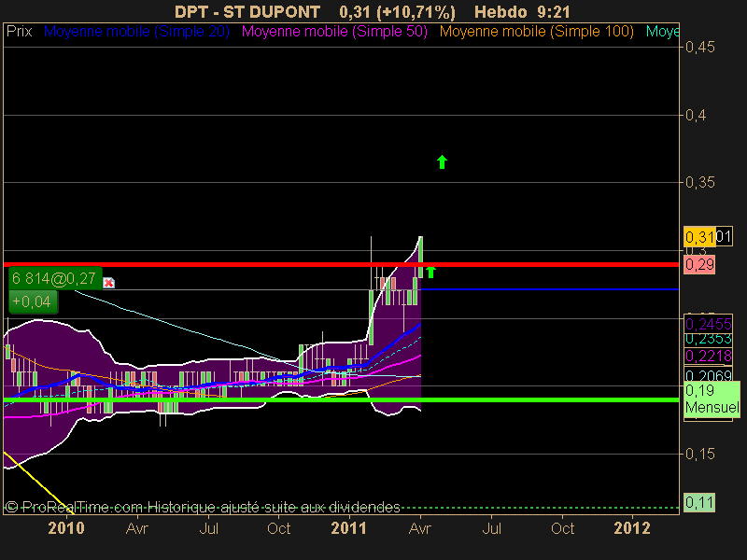Screen dimensions: 747x560
Task: Click the 0,15 price axis label
Action: point(699,454)
